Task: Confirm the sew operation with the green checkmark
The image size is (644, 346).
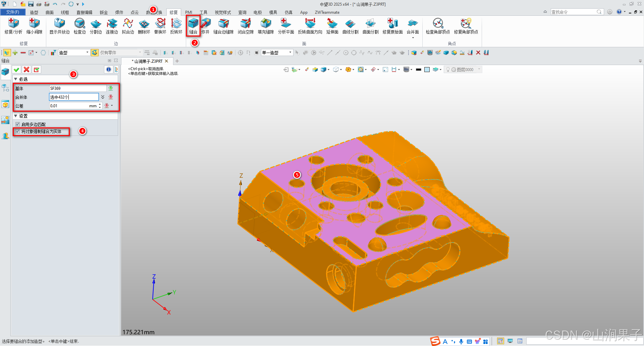Action: click(16, 69)
